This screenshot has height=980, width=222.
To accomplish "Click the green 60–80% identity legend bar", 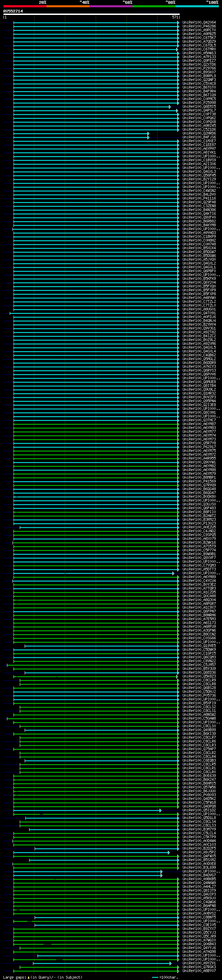I will coord(154,6).
